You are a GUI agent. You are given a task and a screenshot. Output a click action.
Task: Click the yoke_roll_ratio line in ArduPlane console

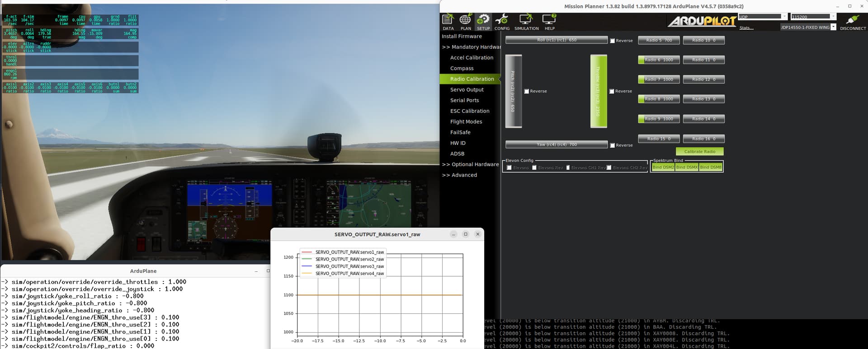click(72, 296)
